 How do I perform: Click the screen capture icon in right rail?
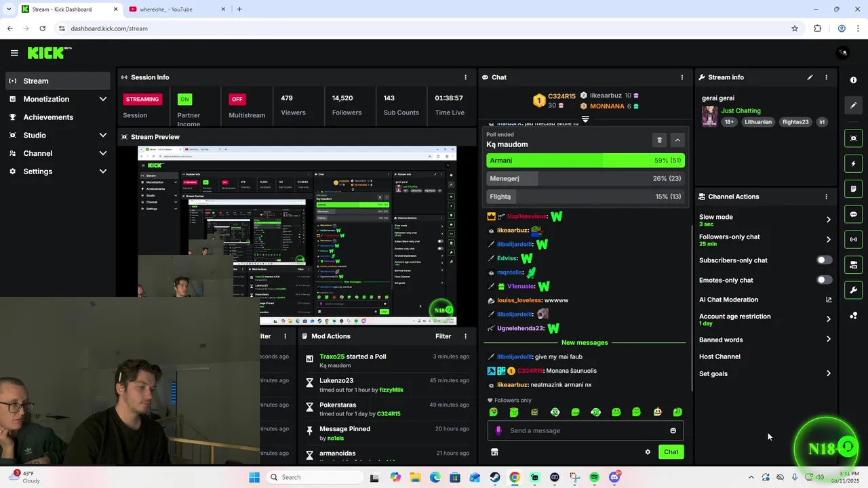[x=853, y=138]
